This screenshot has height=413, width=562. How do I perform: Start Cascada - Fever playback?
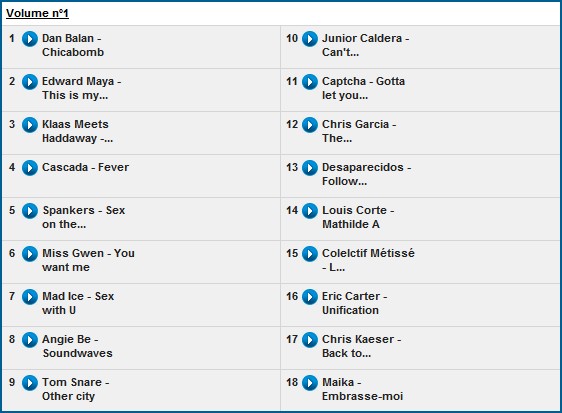(30, 168)
